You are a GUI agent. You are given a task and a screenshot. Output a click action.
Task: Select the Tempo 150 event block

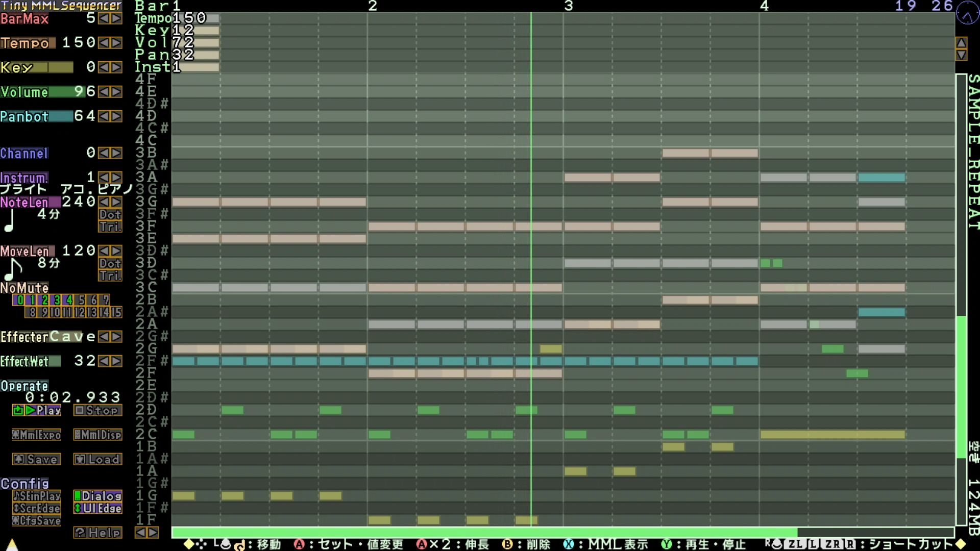click(196, 18)
